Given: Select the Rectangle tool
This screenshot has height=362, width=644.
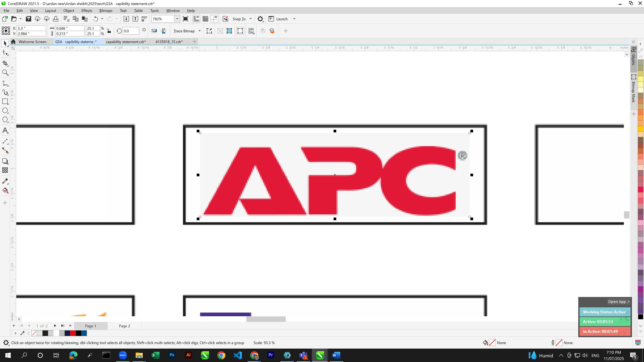Looking at the screenshot, I should tap(5, 101).
